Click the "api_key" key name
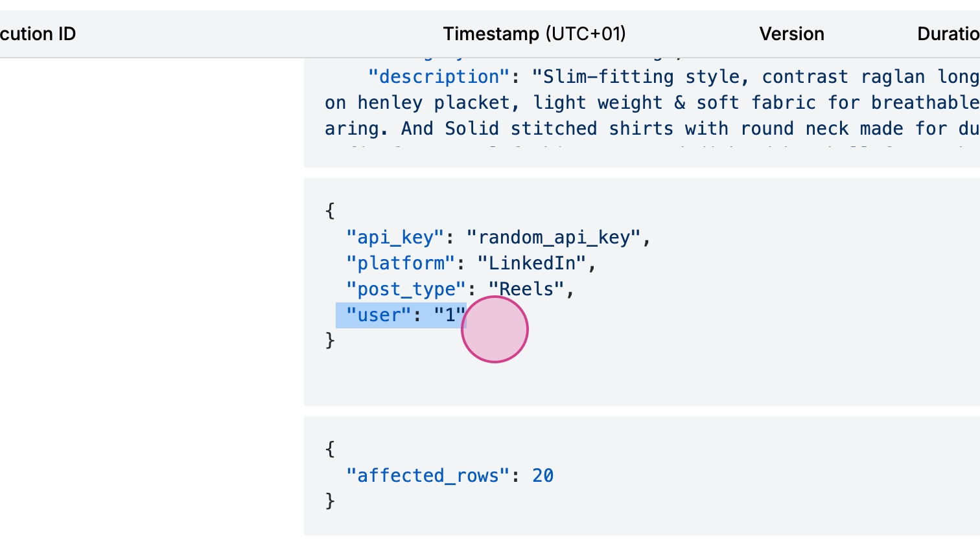 coord(395,237)
